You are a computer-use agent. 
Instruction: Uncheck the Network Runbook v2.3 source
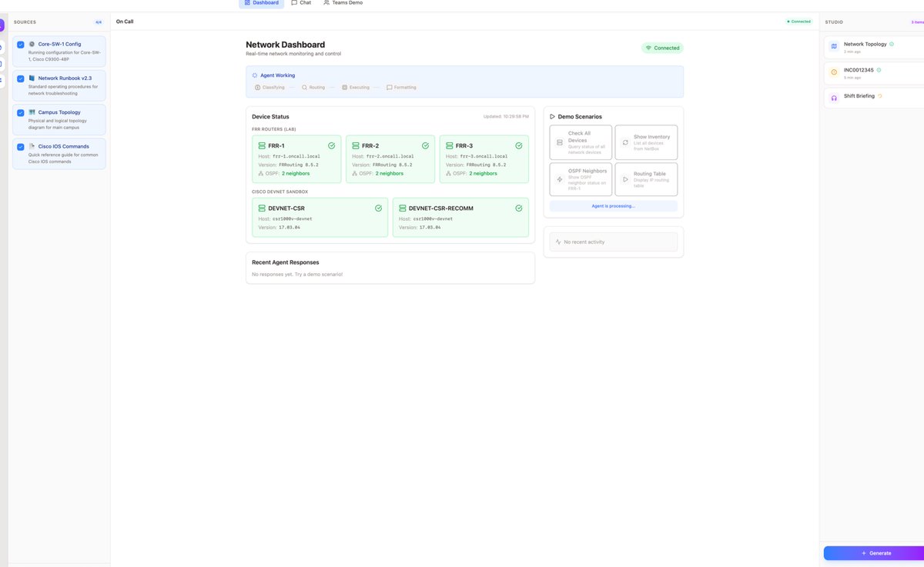[21, 78]
